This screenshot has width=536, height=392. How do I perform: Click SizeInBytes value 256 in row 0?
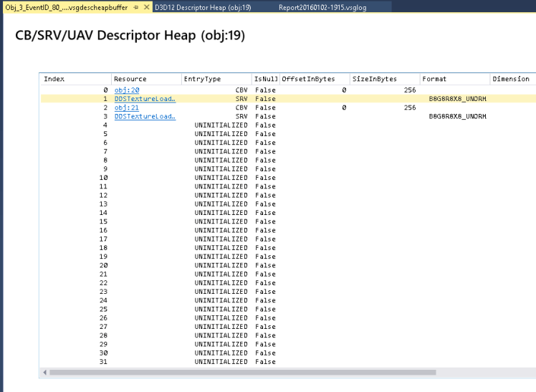click(x=409, y=90)
